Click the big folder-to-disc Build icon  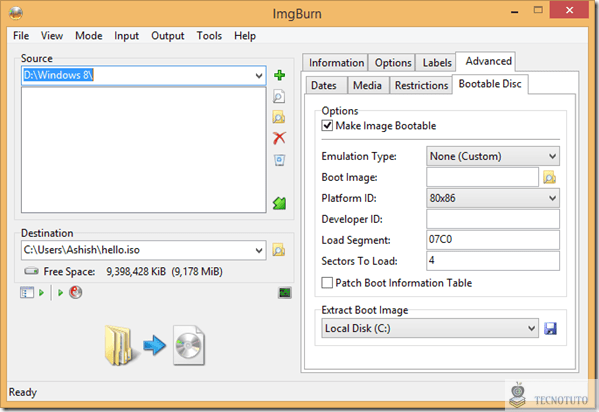pos(154,345)
